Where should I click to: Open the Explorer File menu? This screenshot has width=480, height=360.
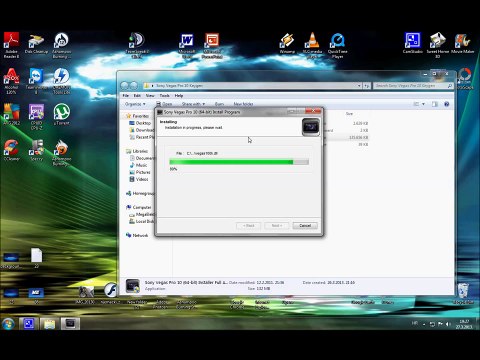point(126,96)
